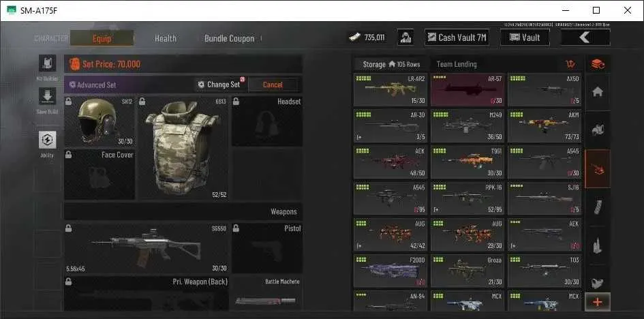Click the Cancel button
Screen dimensions: 644x319
click(273, 85)
